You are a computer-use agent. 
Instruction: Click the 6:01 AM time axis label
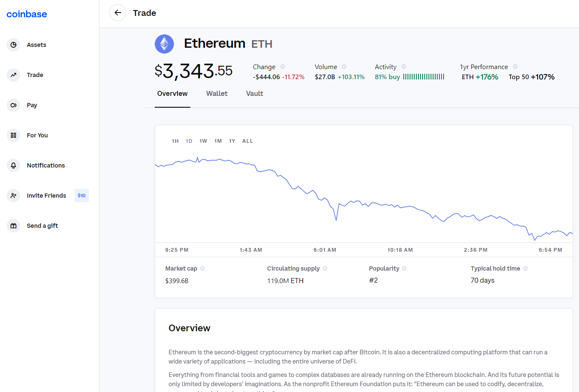coord(325,250)
